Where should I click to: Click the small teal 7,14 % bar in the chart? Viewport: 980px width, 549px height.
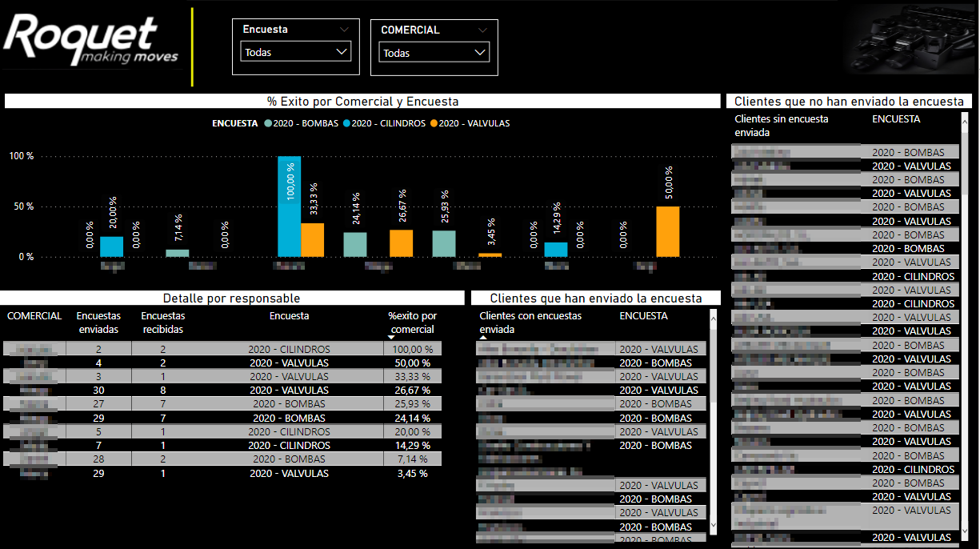coord(178,253)
